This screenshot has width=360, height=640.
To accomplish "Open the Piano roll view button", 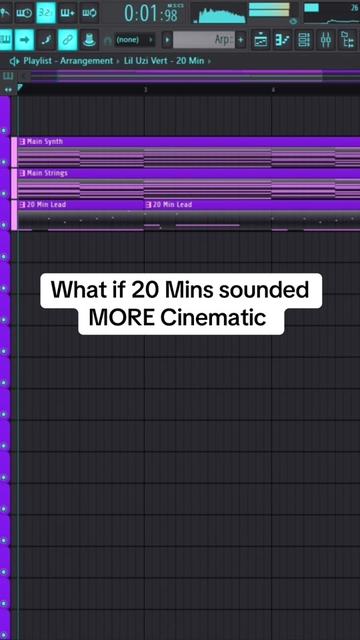I will pyautogui.click(x=282, y=40).
